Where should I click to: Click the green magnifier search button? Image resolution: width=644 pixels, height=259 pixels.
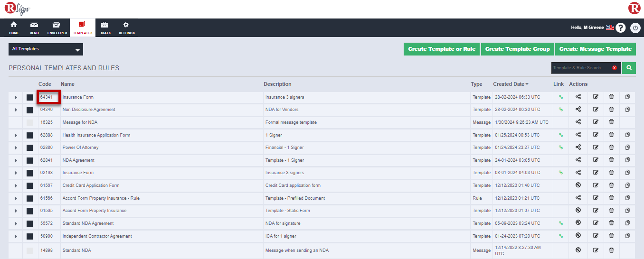629,68
